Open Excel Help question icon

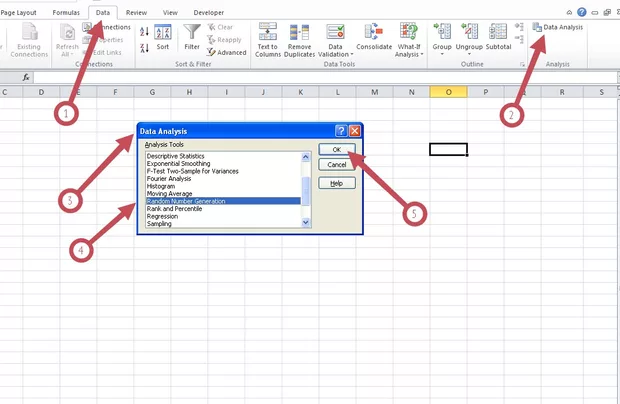[x=582, y=12]
